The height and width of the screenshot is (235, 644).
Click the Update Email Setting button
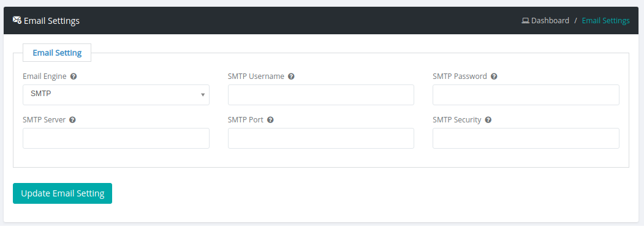click(x=63, y=193)
